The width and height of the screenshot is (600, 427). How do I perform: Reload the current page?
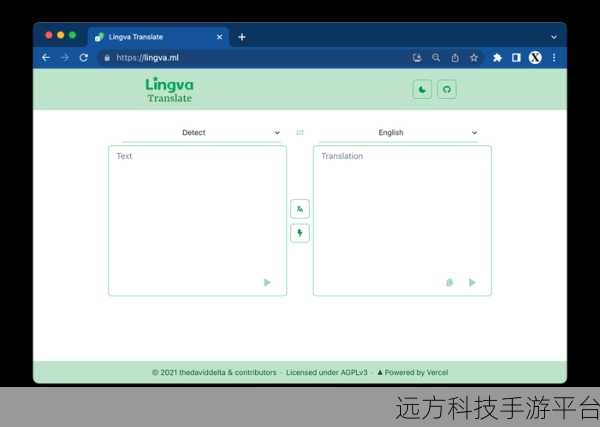pos(84,58)
